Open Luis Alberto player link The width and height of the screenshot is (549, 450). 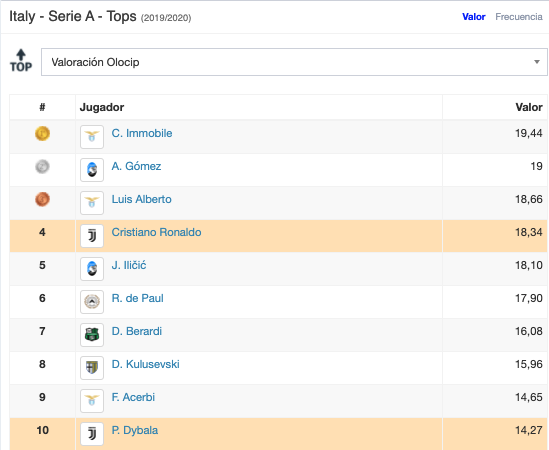tap(141, 199)
